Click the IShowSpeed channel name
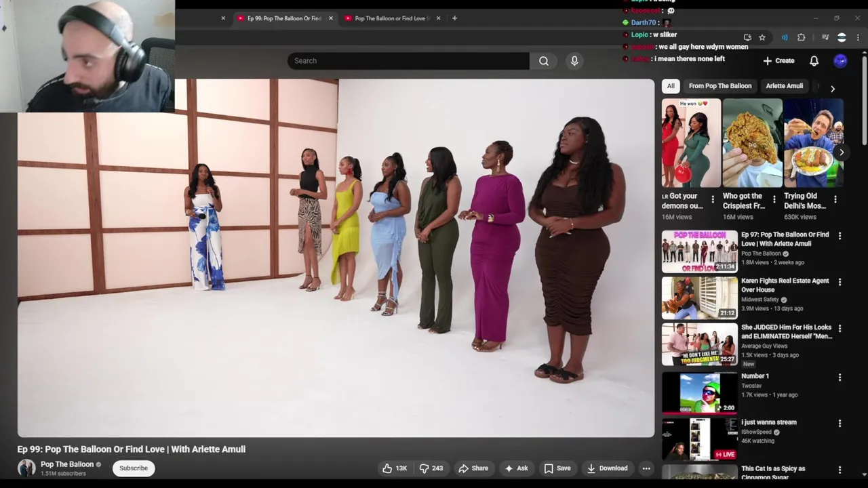The image size is (868, 488). 756,432
